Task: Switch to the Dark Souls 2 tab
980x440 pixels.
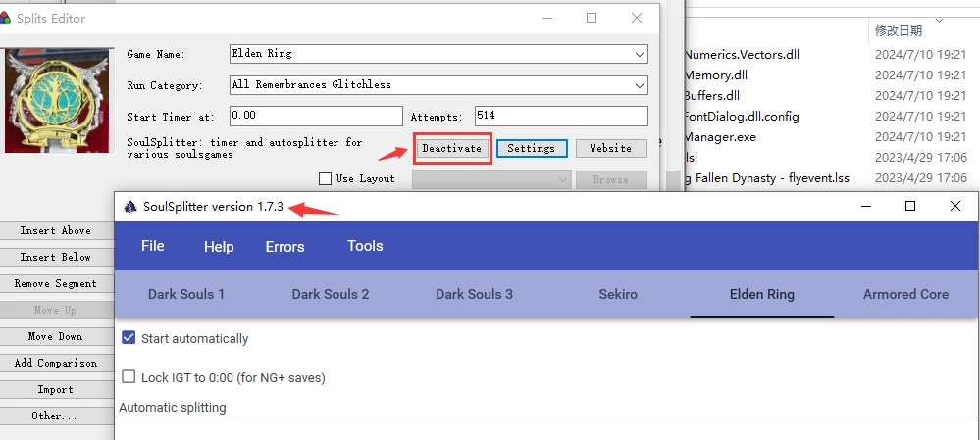Action: click(331, 294)
